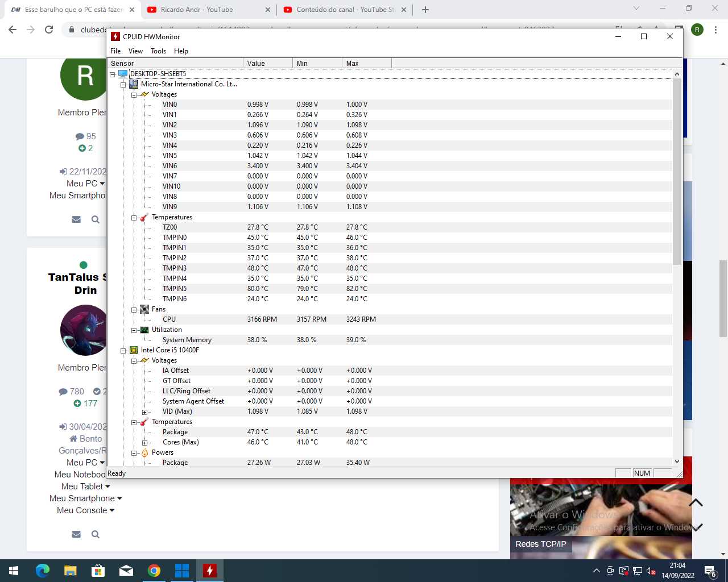Open Microsoft Store from taskbar
728x582 pixels.
[x=98, y=571]
